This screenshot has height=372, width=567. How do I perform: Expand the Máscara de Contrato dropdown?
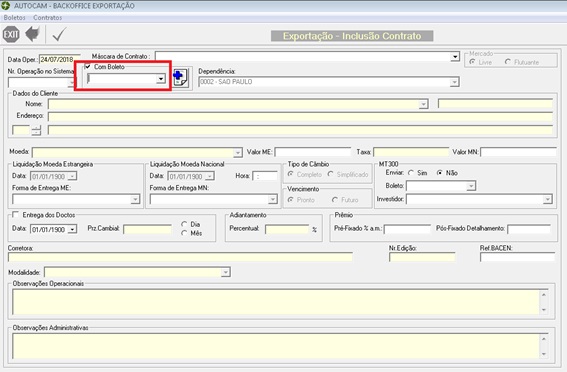[455, 56]
